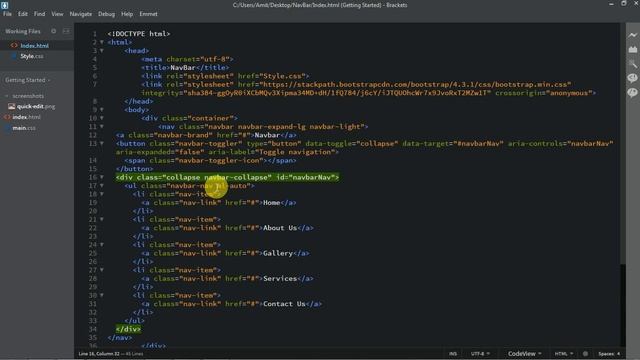This screenshot has height=360, width=640.
Task: Click the magic wand icon in right toolbar
Action: tap(633, 64)
